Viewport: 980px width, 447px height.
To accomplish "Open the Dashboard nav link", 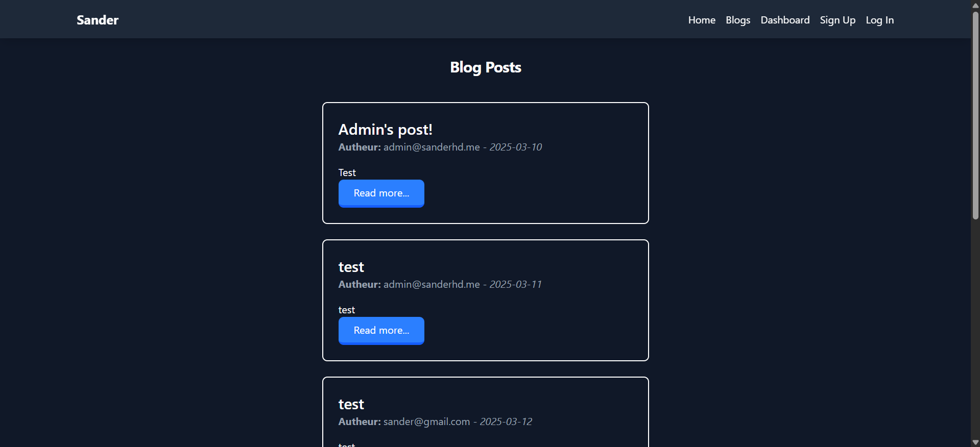I will pos(785,20).
